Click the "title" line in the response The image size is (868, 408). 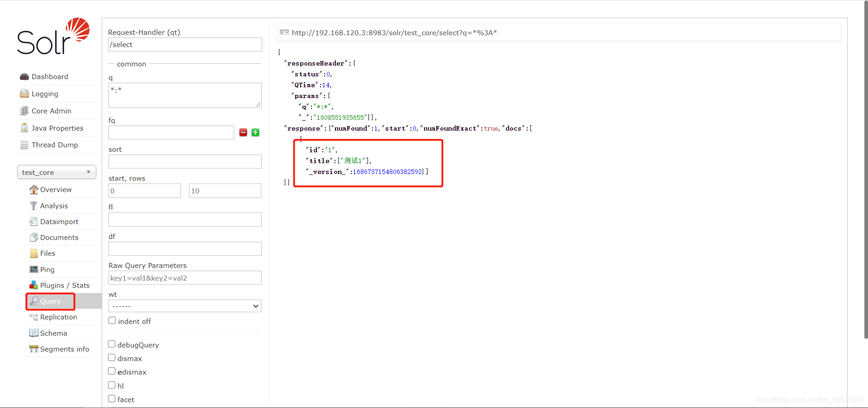[339, 160]
